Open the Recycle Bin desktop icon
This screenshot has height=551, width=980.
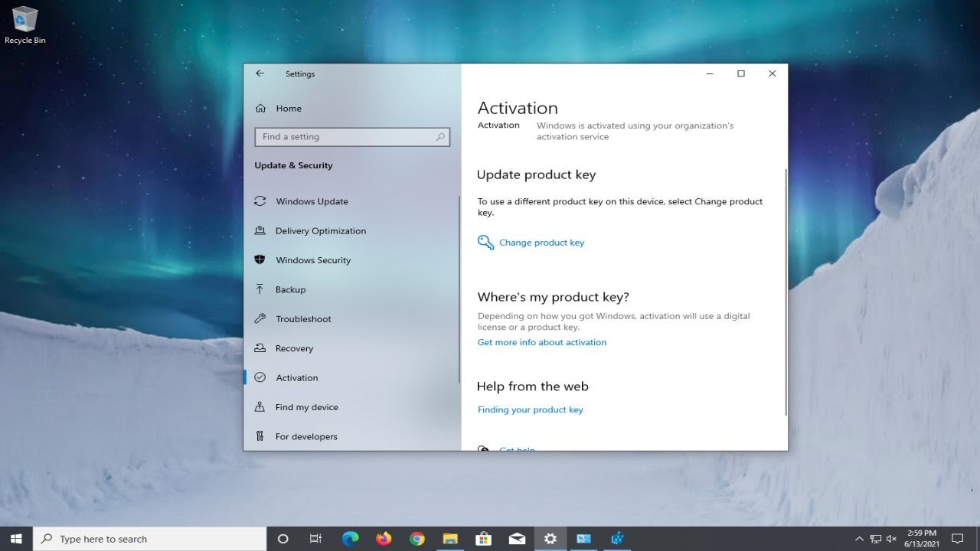(25, 25)
